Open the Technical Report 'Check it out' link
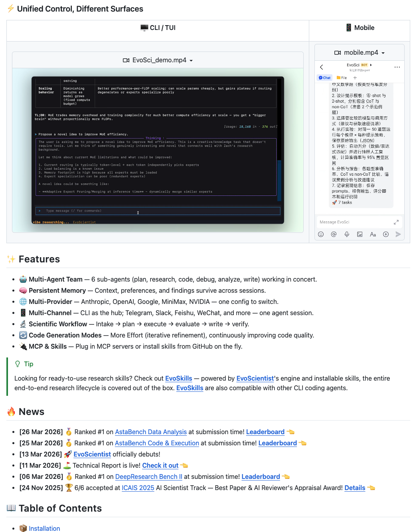 (x=160, y=465)
